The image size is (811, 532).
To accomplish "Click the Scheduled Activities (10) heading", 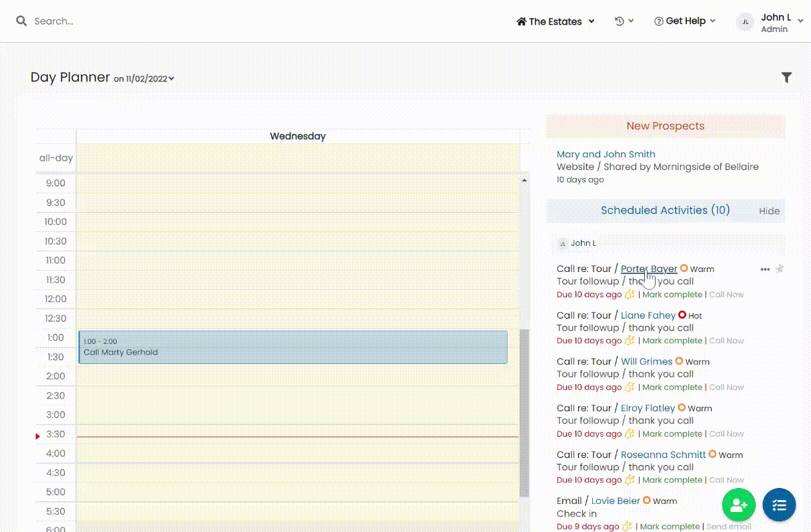I will tap(665, 211).
